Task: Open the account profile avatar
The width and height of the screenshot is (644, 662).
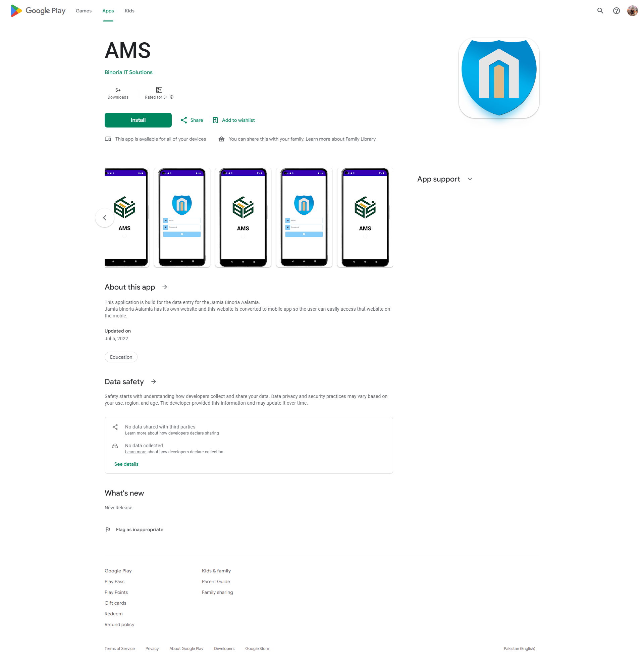Action: [632, 11]
